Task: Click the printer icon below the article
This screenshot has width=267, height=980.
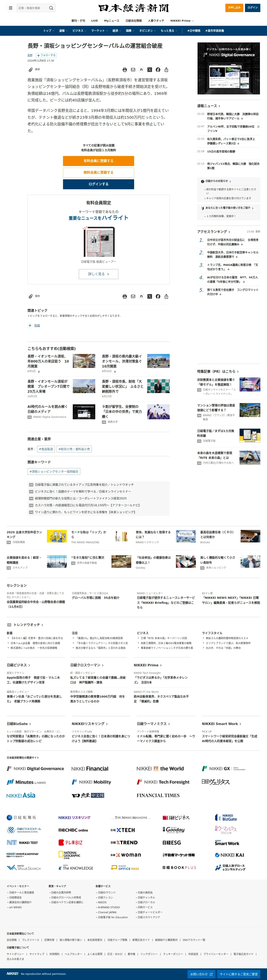Action: pos(125,296)
